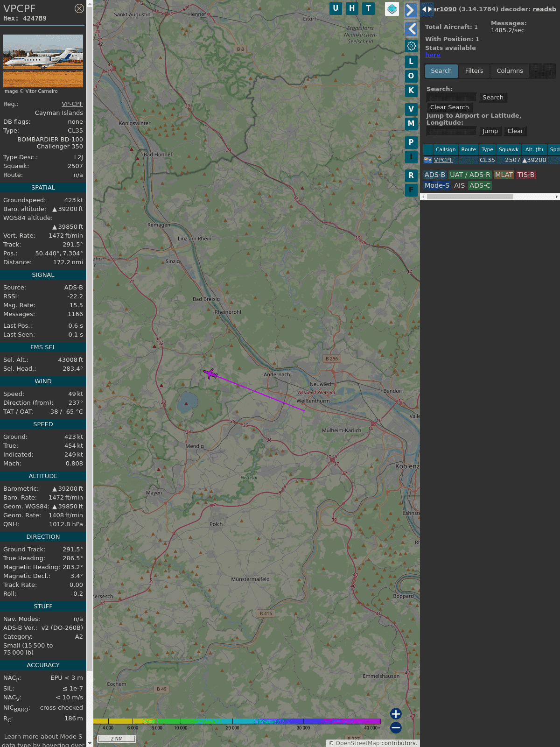
Task: Open the Columns tab
Action: [510, 71]
